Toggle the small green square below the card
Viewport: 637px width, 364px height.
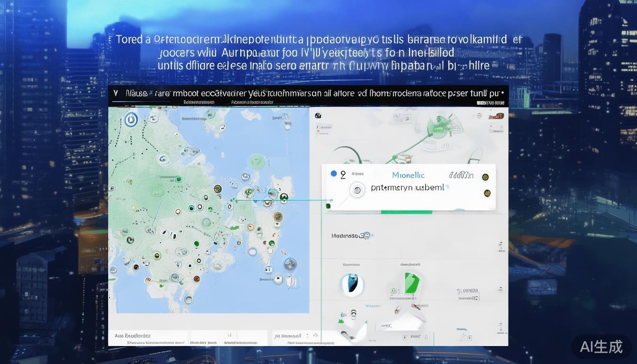[328, 206]
